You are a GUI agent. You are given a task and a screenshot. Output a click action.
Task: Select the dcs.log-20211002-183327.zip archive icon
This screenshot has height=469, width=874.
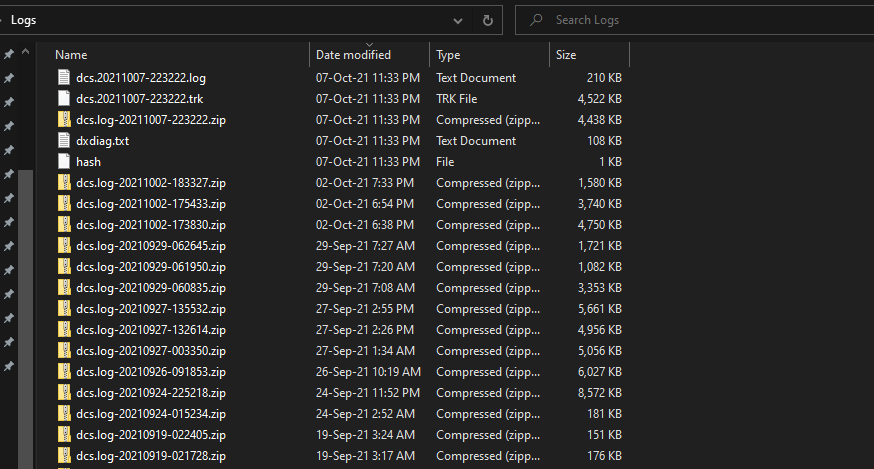(x=64, y=183)
